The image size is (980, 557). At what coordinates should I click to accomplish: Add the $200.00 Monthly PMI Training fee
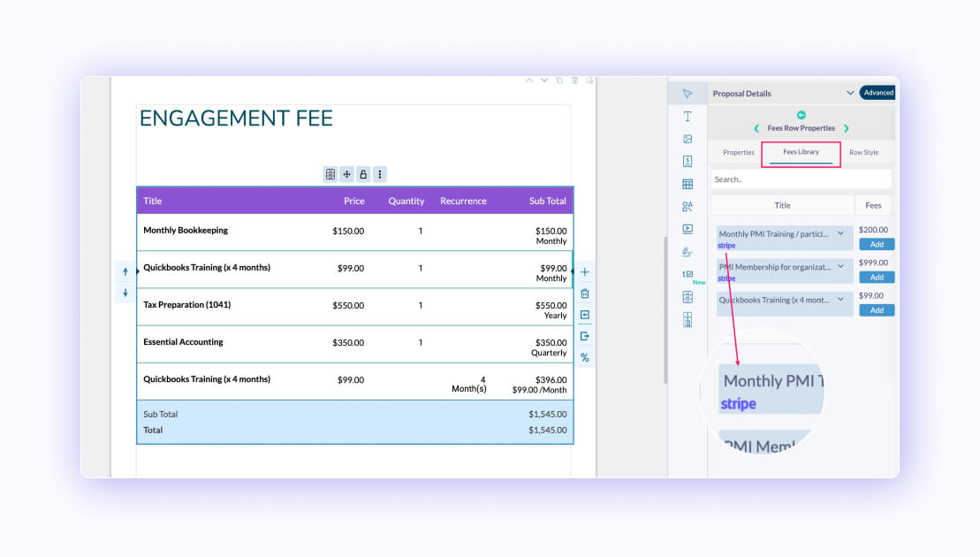point(876,244)
